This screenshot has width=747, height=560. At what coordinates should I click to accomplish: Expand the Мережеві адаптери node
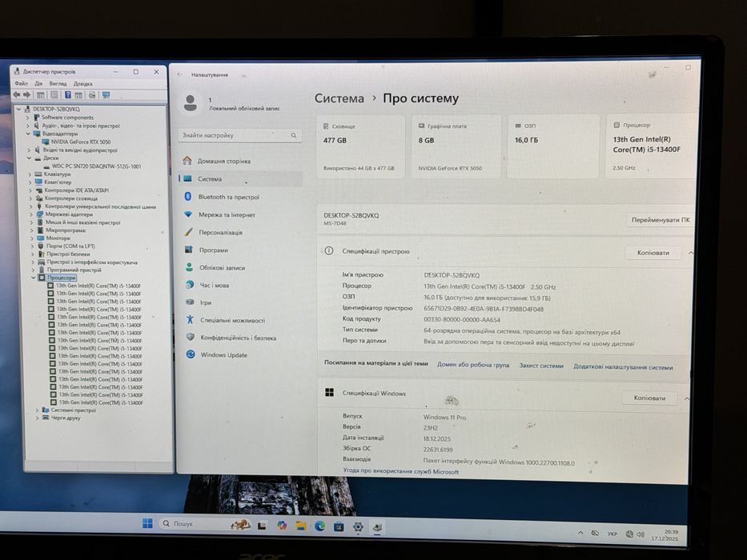(31, 214)
